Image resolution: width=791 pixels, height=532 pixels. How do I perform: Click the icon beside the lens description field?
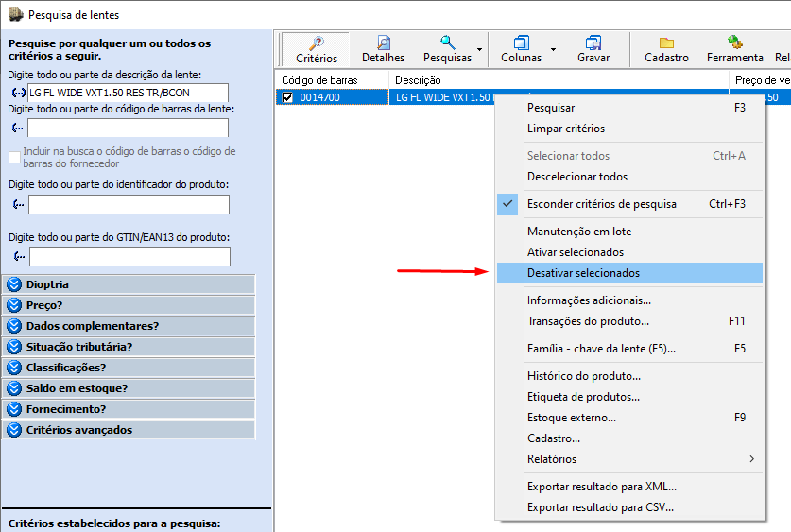(x=18, y=94)
